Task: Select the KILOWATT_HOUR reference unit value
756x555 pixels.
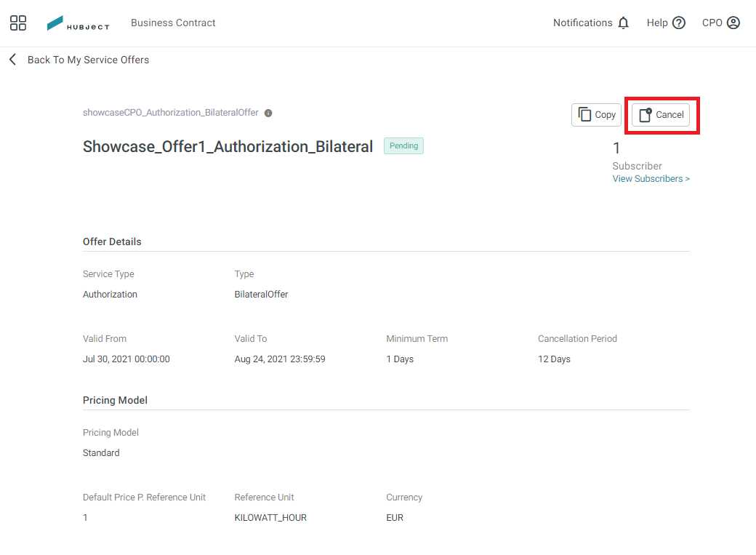Action: [x=270, y=517]
